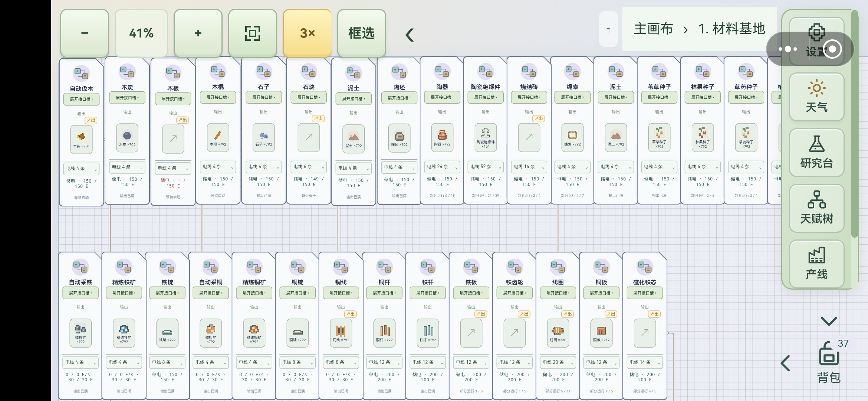Open the 研究台 research flask icon
The image size is (868, 401).
click(x=816, y=152)
